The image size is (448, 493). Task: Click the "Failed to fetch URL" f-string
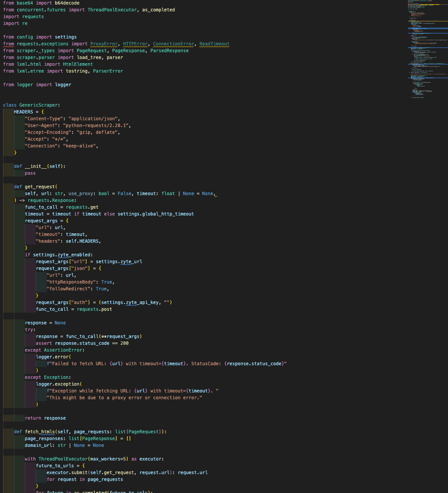tap(167, 364)
